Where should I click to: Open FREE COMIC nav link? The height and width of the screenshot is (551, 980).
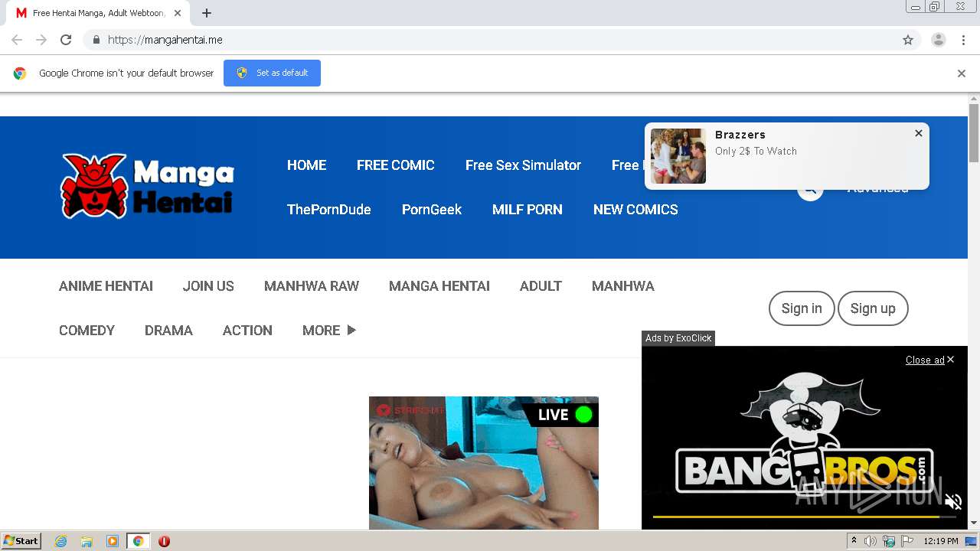click(396, 165)
